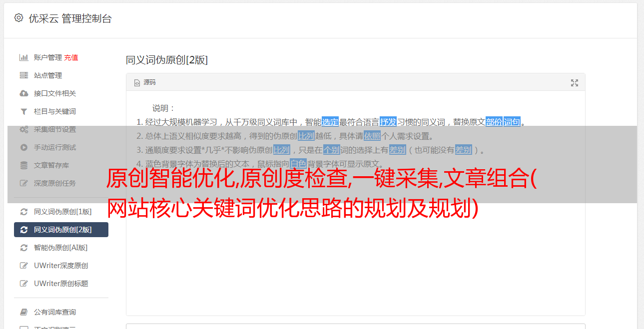Image resolution: width=644 pixels, height=329 pixels.
Task: Open 同义词伪原创[1版] menu item
Action: click(x=61, y=212)
